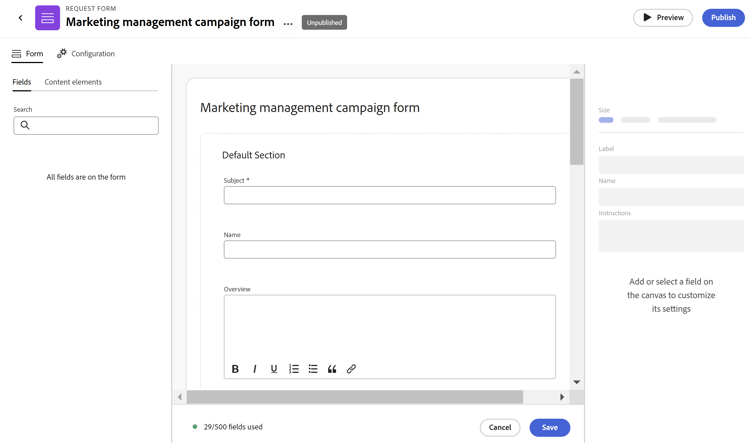This screenshot has height=443, width=750.
Task: Click into the Subject input field
Action: 390,195
